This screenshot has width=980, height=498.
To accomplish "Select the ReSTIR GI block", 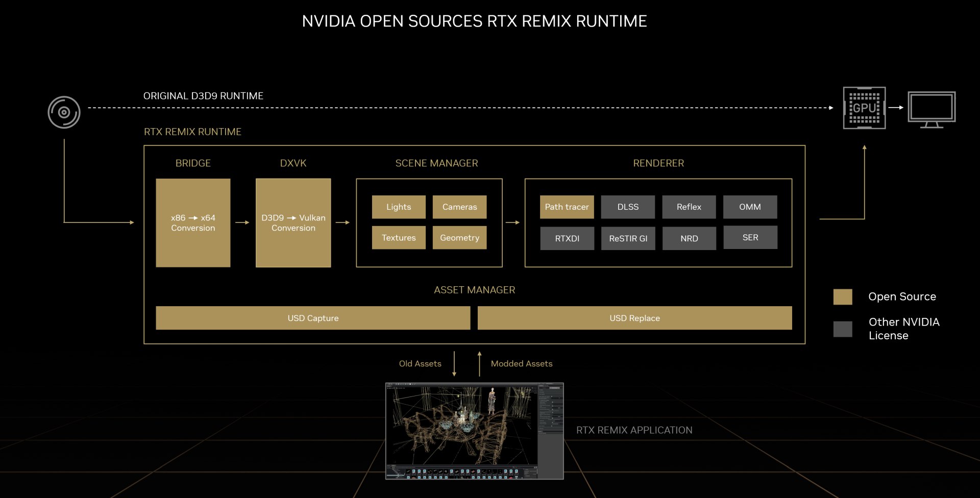I will [x=628, y=238].
